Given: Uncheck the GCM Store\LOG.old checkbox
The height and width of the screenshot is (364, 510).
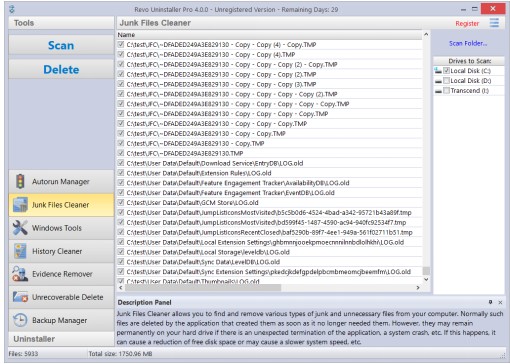Looking at the screenshot, I should 121,202.
